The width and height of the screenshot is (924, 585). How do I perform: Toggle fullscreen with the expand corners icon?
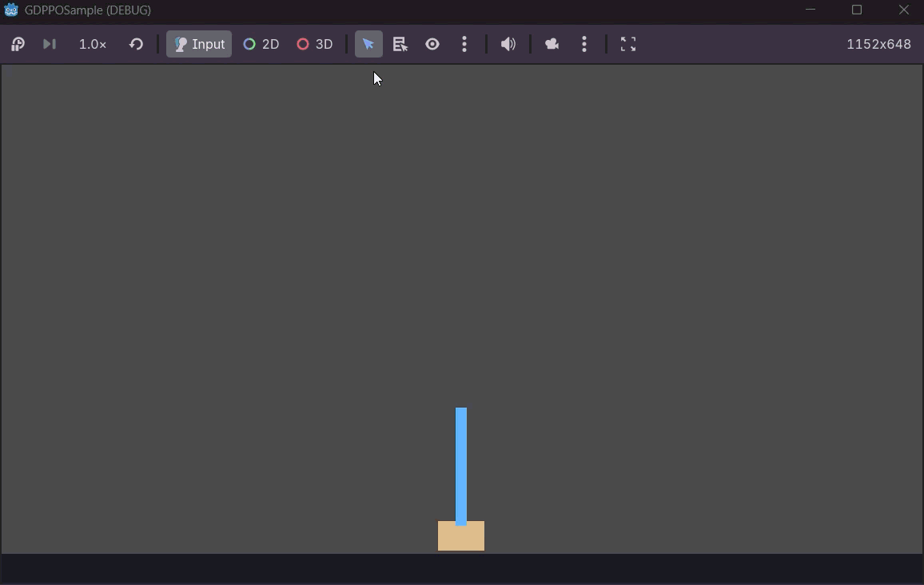[x=628, y=44]
